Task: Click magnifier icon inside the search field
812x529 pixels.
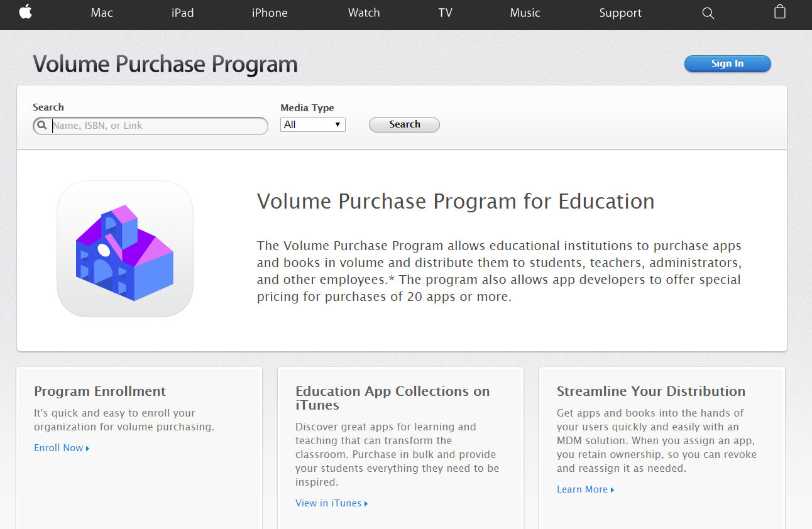Action: coord(42,125)
